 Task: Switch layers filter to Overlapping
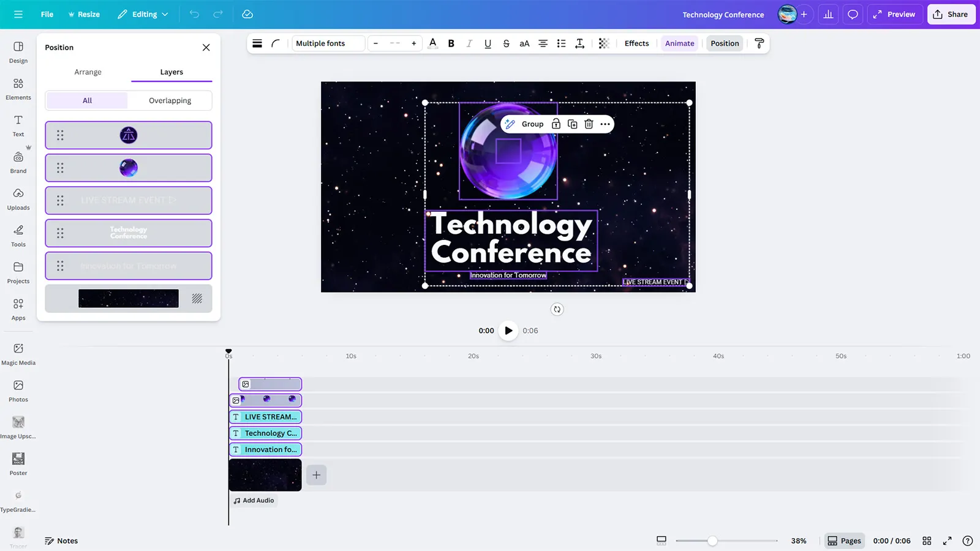click(x=170, y=100)
